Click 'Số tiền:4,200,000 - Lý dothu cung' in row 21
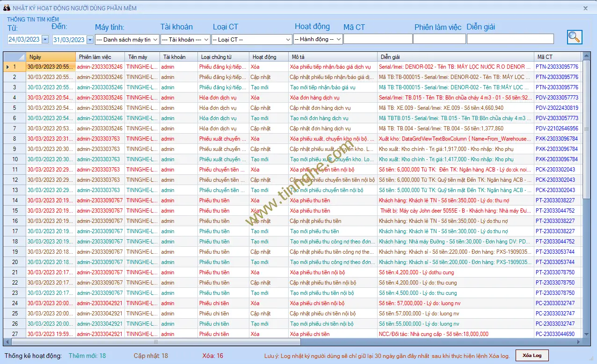Screen dimensions: 597x364 tap(455, 272)
